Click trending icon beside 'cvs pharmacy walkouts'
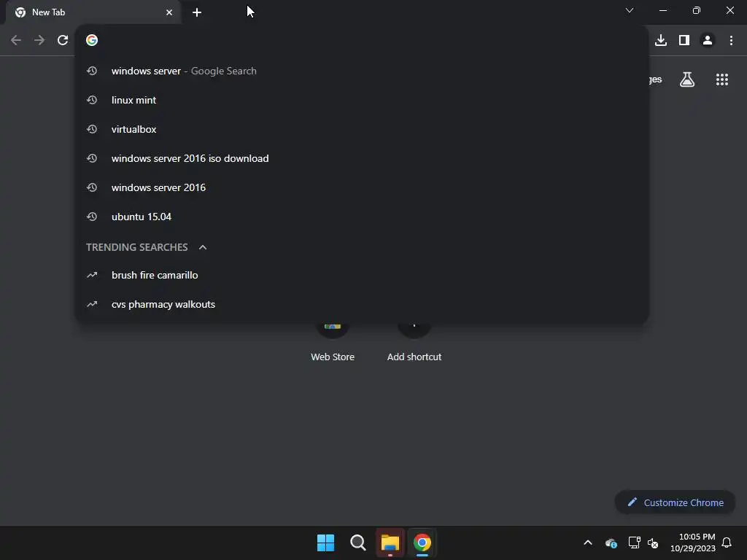Screen dimensions: 747x560 92,304
